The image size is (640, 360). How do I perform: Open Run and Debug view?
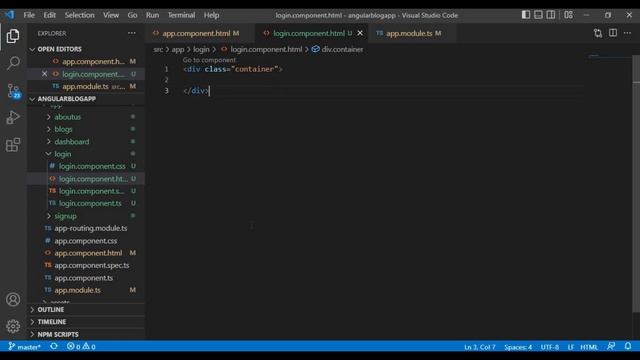13,118
